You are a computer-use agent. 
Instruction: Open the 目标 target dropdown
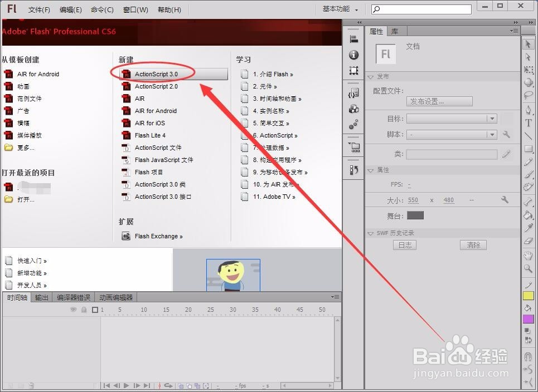tap(452, 119)
